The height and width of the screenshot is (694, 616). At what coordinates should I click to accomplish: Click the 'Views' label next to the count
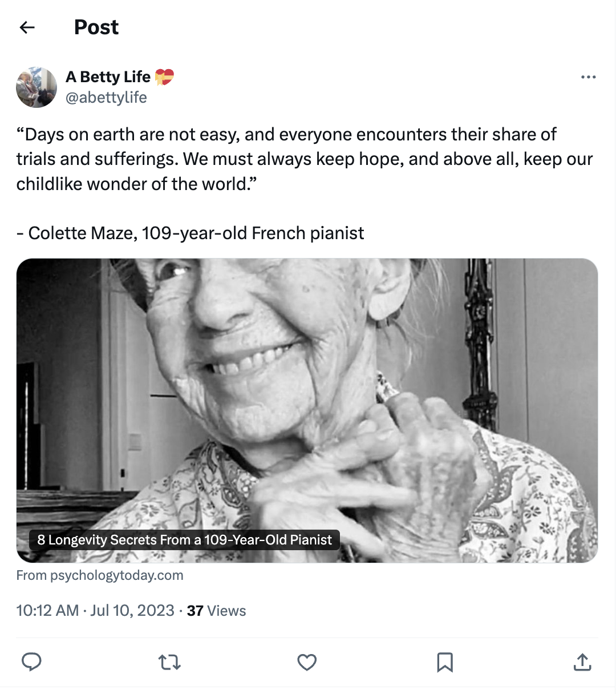[226, 610]
